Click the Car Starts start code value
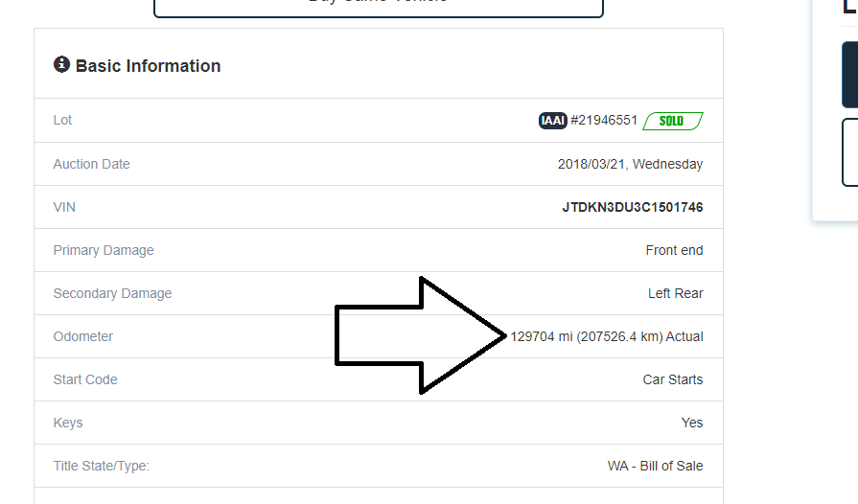This screenshot has width=858, height=504. (x=672, y=379)
